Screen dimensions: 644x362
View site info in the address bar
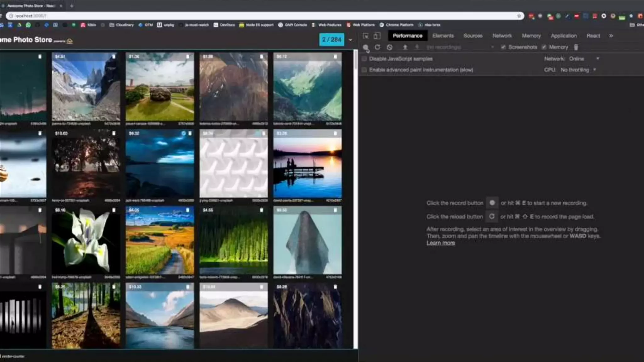click(x=11, y=16)
